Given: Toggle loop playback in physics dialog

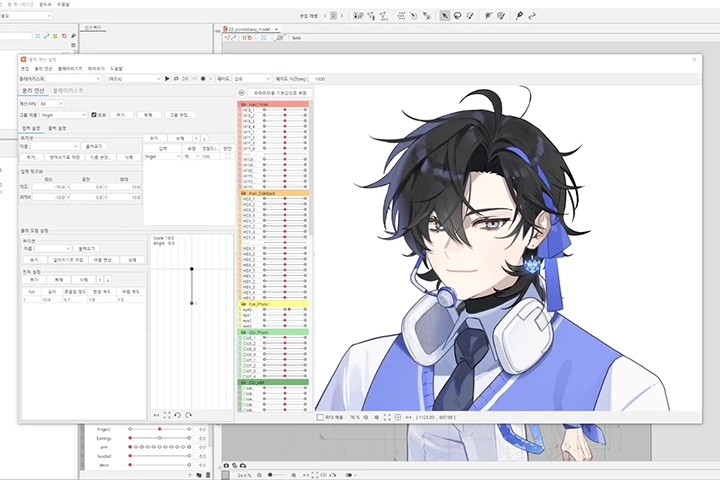Looking at the screenshot, I should 176,79.
